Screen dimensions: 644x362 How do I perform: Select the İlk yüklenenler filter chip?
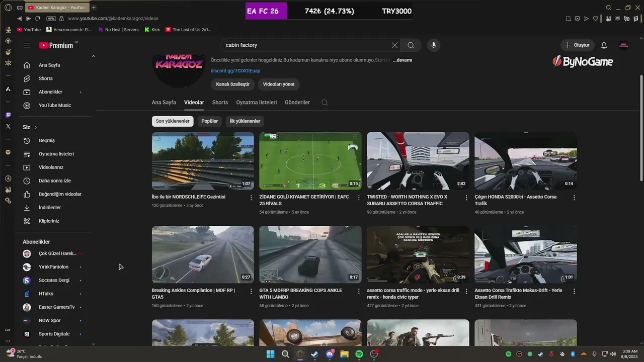(245, 121)
